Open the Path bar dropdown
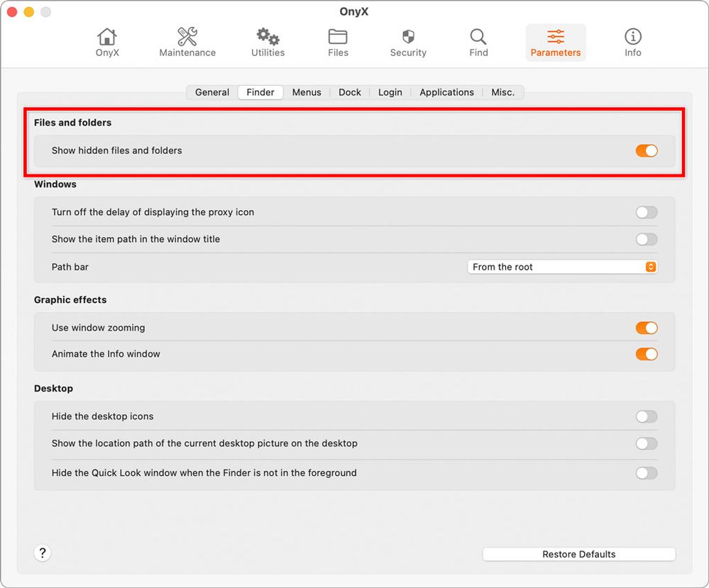The width and height of the screenshot is (709, 588). [x=562, y=267]
